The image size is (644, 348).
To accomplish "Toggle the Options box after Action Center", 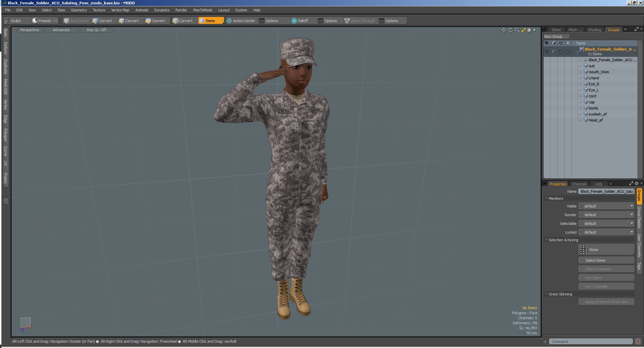I will (x=262, y=21).
